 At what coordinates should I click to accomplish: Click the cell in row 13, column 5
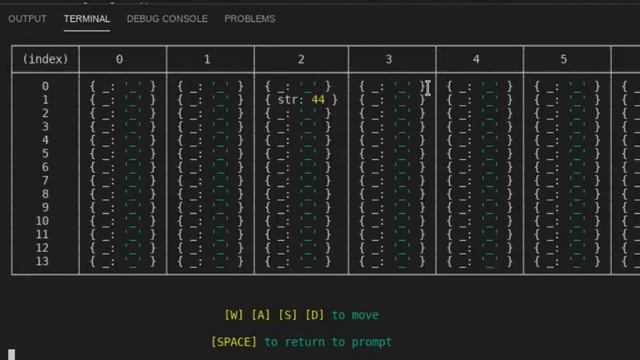[567, 261]
